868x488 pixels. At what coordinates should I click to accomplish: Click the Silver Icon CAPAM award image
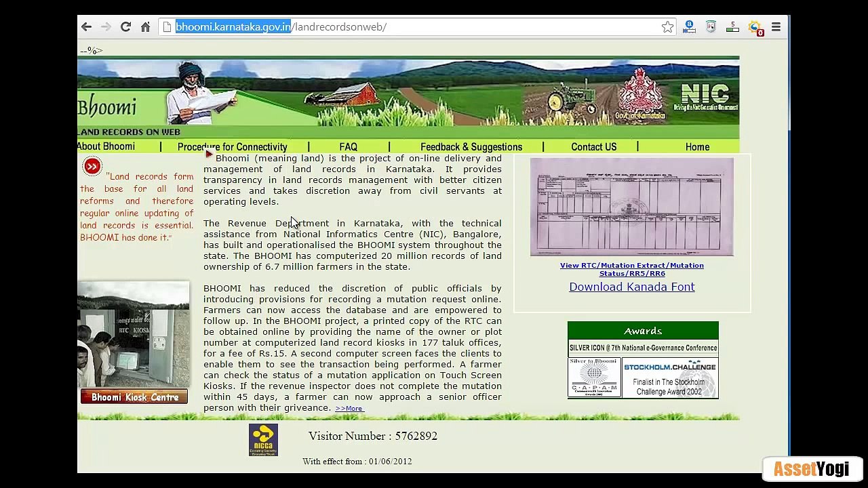coord(594,378)
